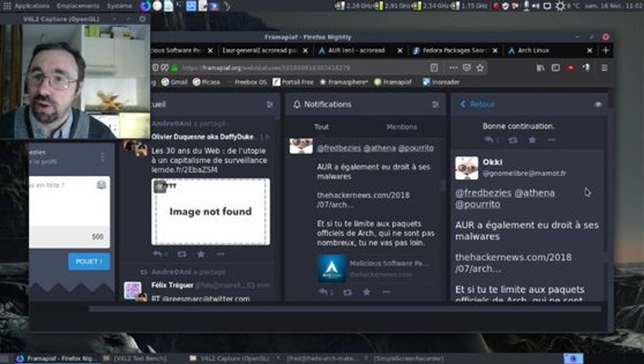
Task: Open more options on Olivier Duquesne toot
Action: coord(220,254)
